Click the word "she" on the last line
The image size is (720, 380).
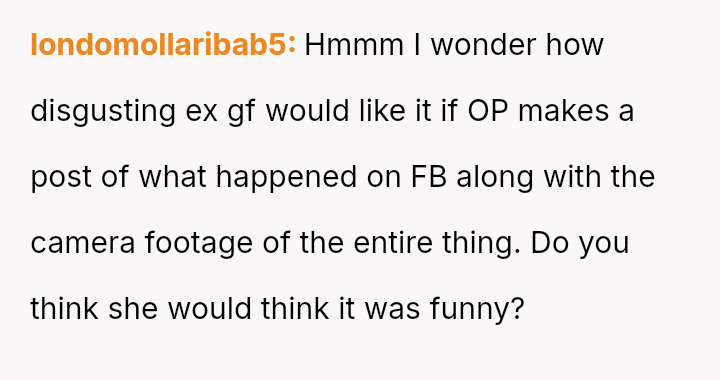coord(133,308)
